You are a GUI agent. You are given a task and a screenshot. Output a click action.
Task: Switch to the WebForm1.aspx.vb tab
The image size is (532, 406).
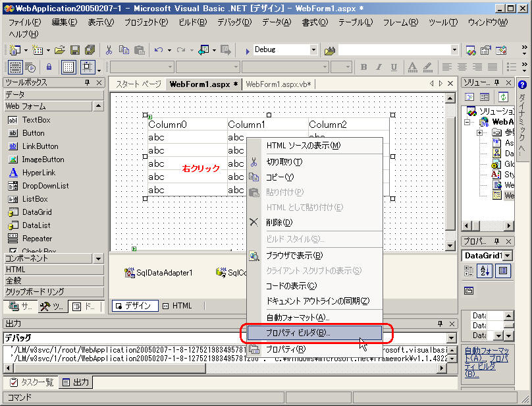coord(277,84)
